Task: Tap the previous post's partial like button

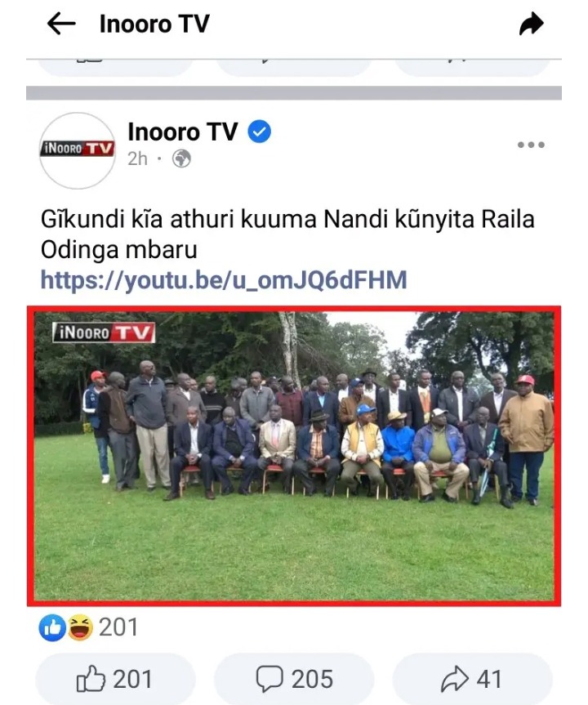Action: coord(114,68)
